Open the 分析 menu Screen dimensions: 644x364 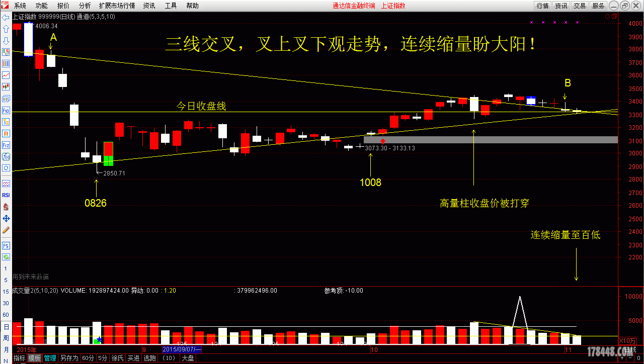click(x=85, y=6)
